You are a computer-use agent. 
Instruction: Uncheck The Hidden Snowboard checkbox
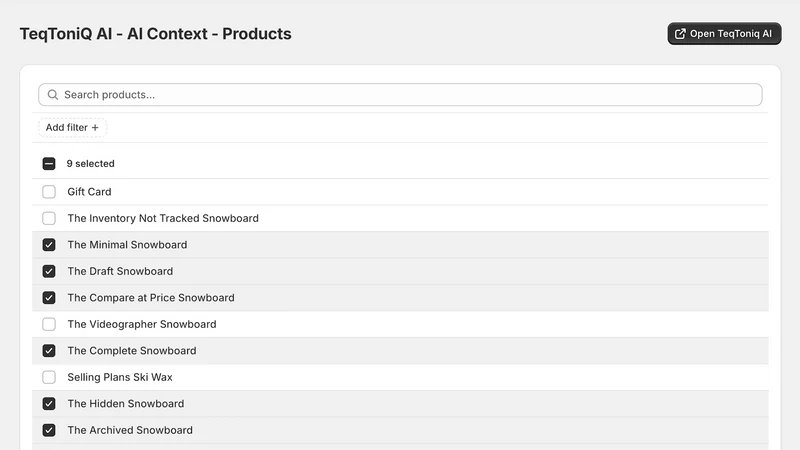(49, 404)
